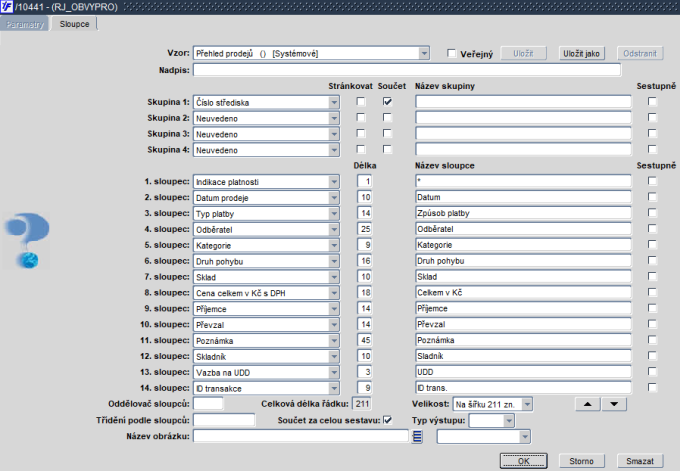
Task: Click the list icon beside Název obrázku field
Action: point(417,436)
